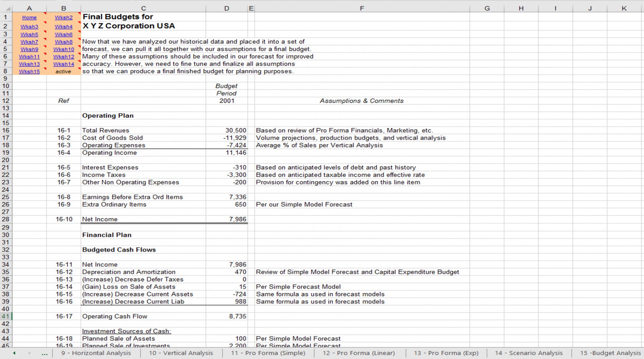Viewport: 644px width, 359px height.
Task: Select the Cost of Goods Sold value -11,929
Action: [227, 138]
